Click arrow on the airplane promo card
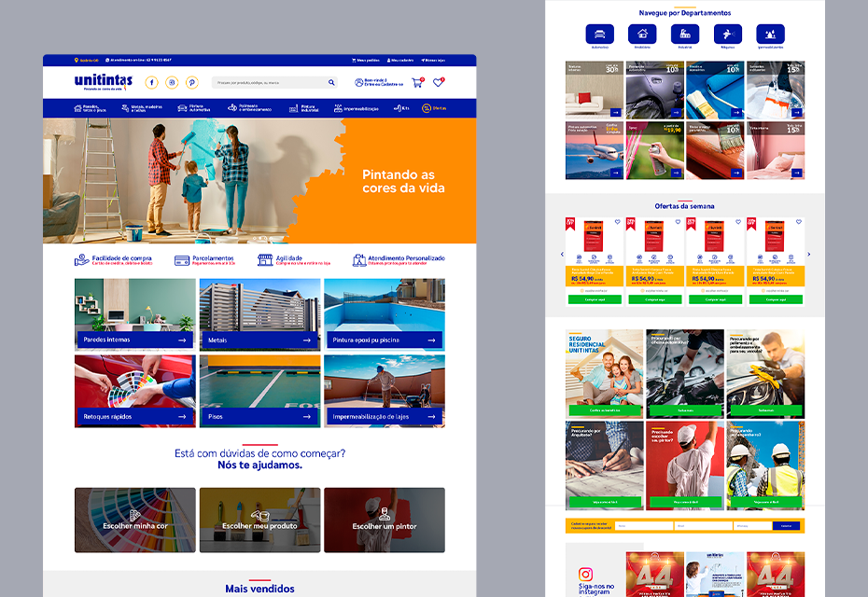This screenshot has width=868, height=597. pyautogui.click(x=616, y=173)
